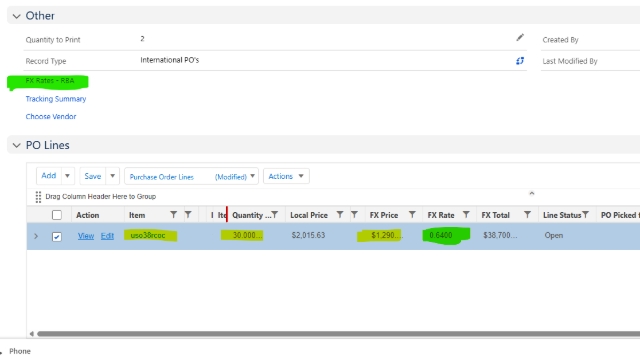Screen dimensions: 640x360
Task: Open filter on the FX Rate column
Action: pyautogui.click(x=466, y=215)
